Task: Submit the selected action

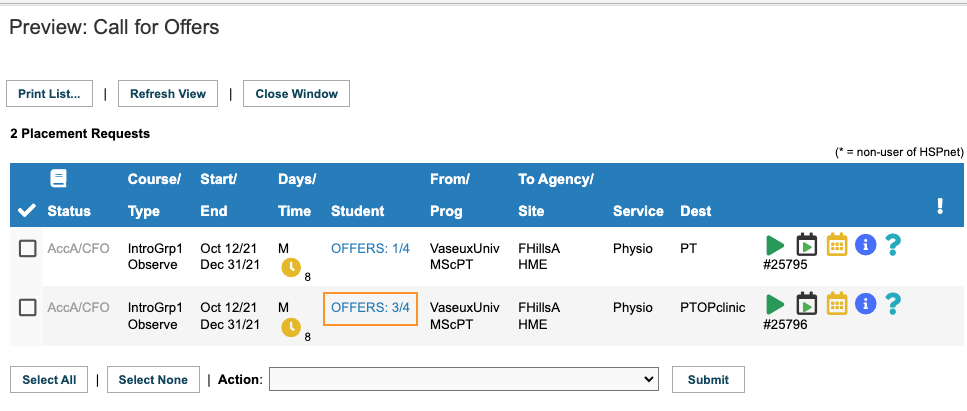Action: tap(708, 380)
